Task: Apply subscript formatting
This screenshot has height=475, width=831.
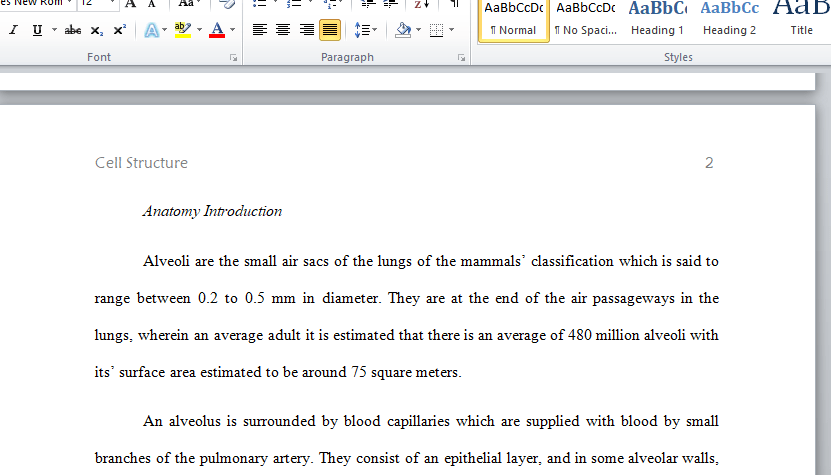Action: click(x=96, y=30)
